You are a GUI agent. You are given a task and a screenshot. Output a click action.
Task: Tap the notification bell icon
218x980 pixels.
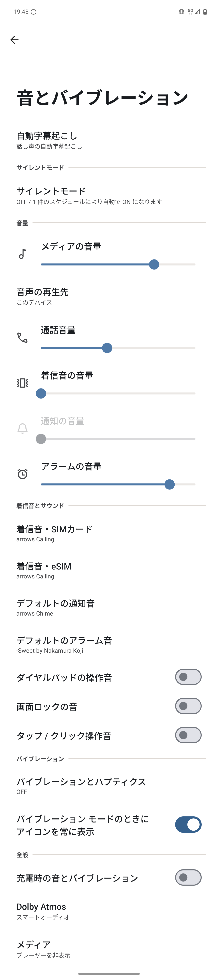coord(22,428)
